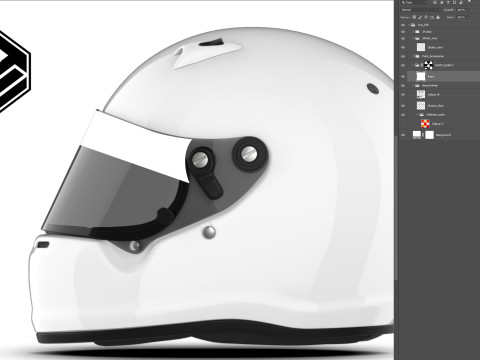Hide the Sticker_zone layer with thumbnail
Viewport: 480px width, 360px height.
click(x=403, y=47)
